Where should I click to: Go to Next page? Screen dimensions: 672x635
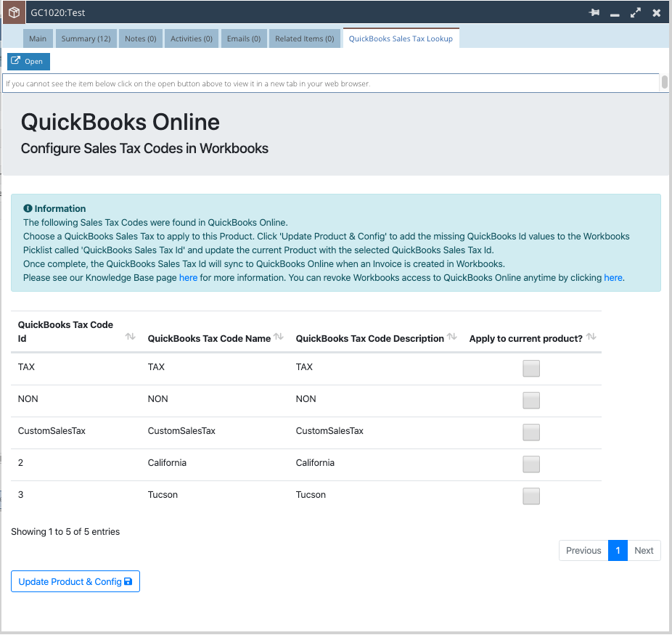[x=644, y=550]
